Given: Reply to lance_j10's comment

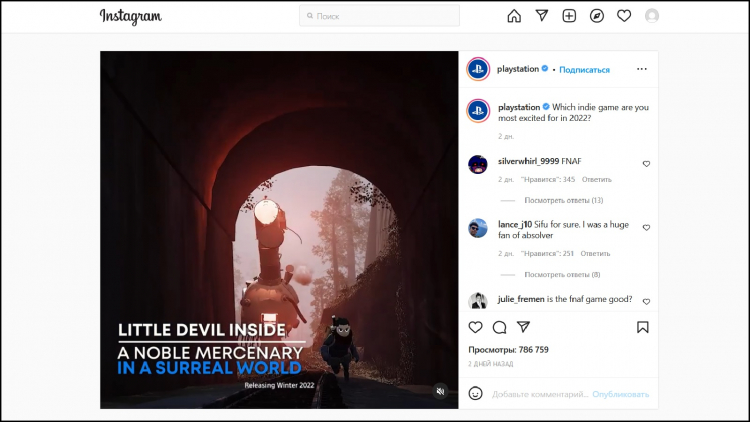Looking at the screenshot, I should (x=595, y=254).
